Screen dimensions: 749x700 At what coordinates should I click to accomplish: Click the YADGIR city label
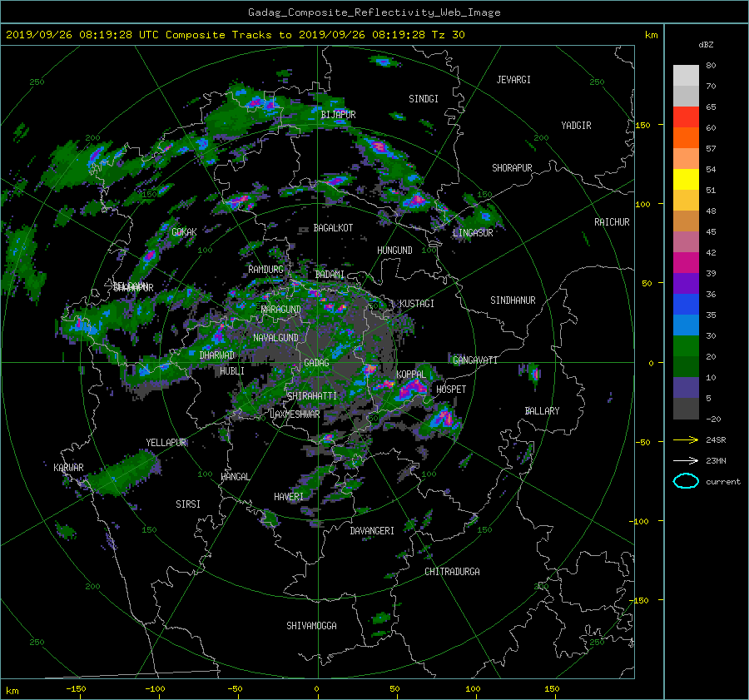[576, 125]
